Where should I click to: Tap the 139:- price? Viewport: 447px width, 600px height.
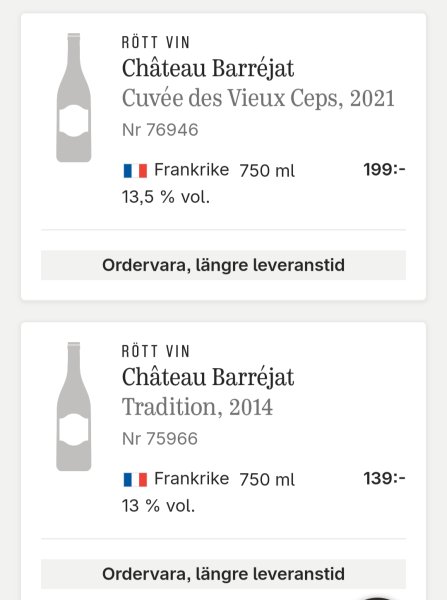pos(384,478)
